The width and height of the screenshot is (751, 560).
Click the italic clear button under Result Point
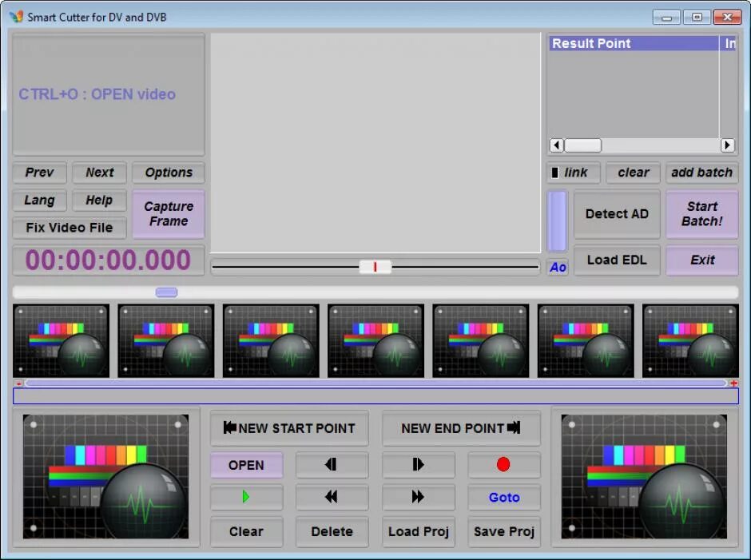pos(633,173)
